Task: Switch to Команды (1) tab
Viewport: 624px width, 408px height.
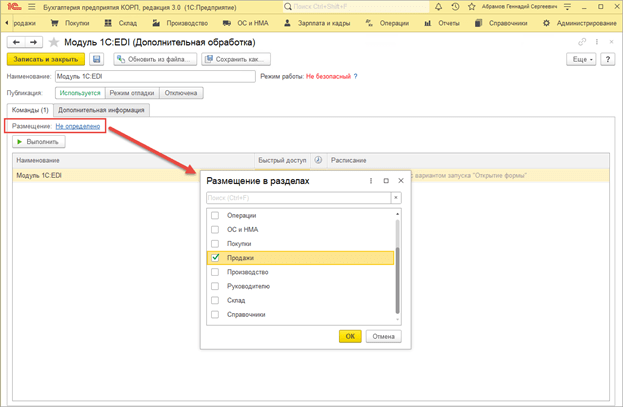Action: tap(30, 110)
